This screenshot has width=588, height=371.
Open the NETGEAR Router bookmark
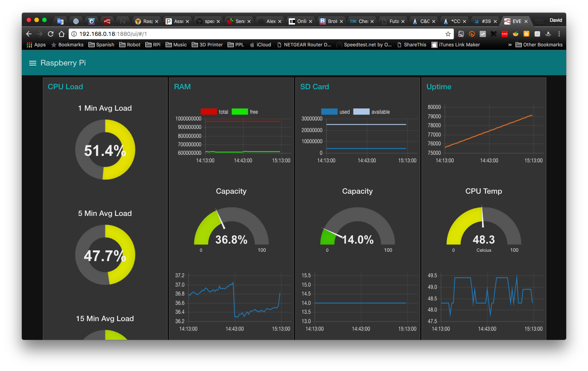coord(304,45)
